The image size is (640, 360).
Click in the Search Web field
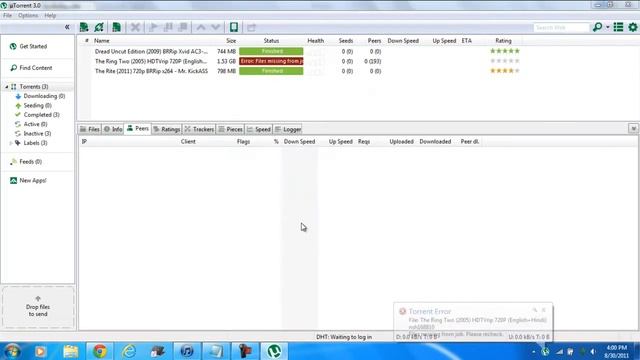point(562,27)
